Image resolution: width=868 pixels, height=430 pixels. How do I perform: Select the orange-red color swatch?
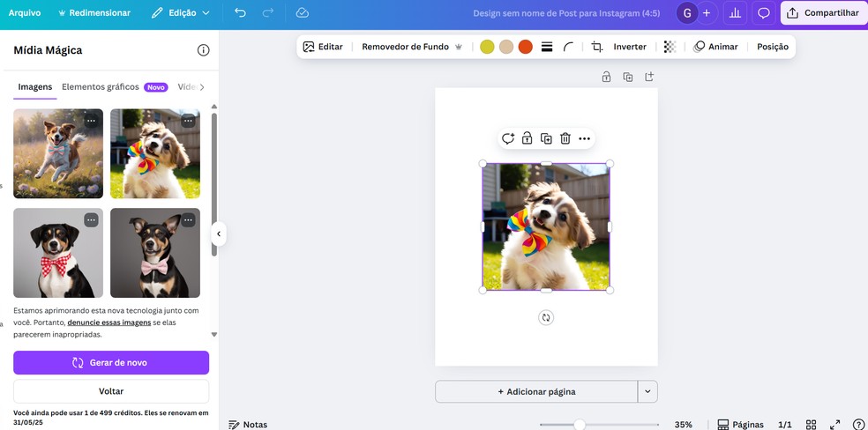pyautogui.click(x=525, y=47)
